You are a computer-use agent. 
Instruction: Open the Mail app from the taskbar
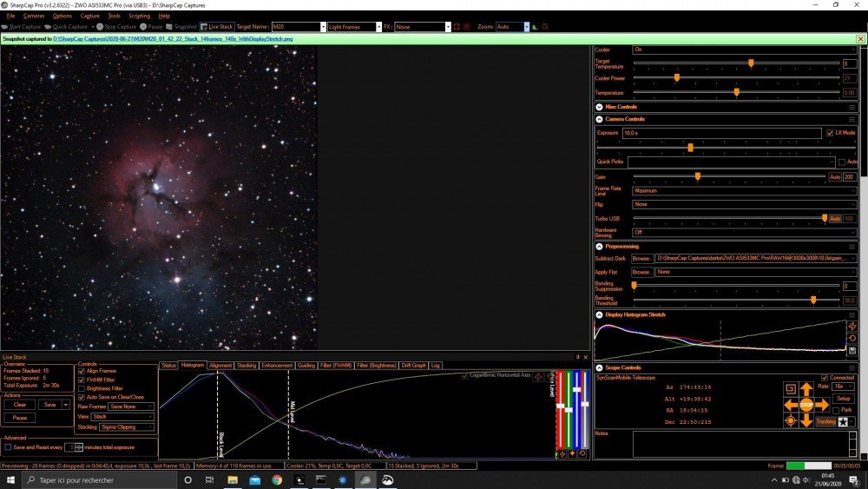coord(254,480)
